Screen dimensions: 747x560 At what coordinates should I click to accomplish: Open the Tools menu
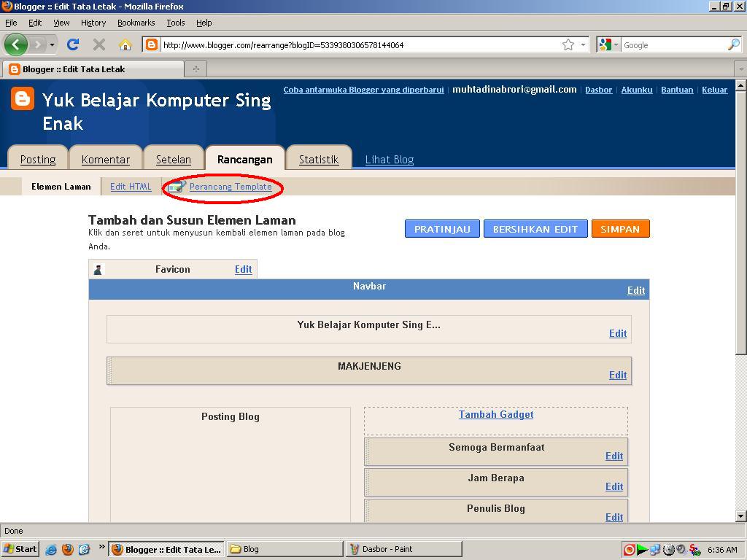click(x=175, y=23)
